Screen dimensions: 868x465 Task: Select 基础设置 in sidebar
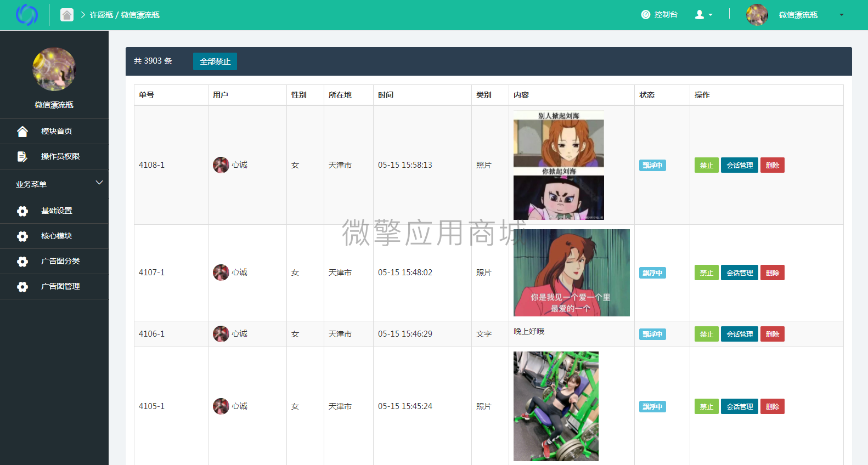click(54, 211)
